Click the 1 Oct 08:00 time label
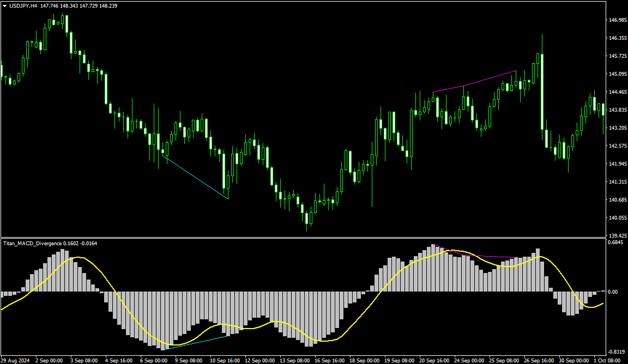The width and height of the screenshot is (628, 364). [x=608, y=360]
